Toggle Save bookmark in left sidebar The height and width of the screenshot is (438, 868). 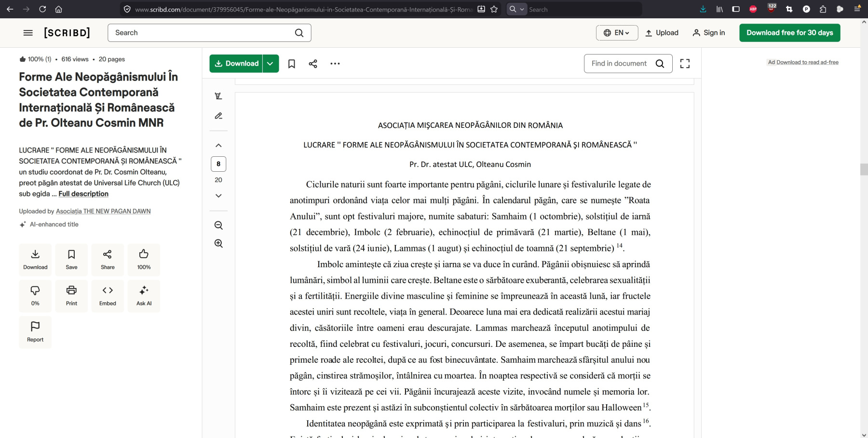coord(71,259)
